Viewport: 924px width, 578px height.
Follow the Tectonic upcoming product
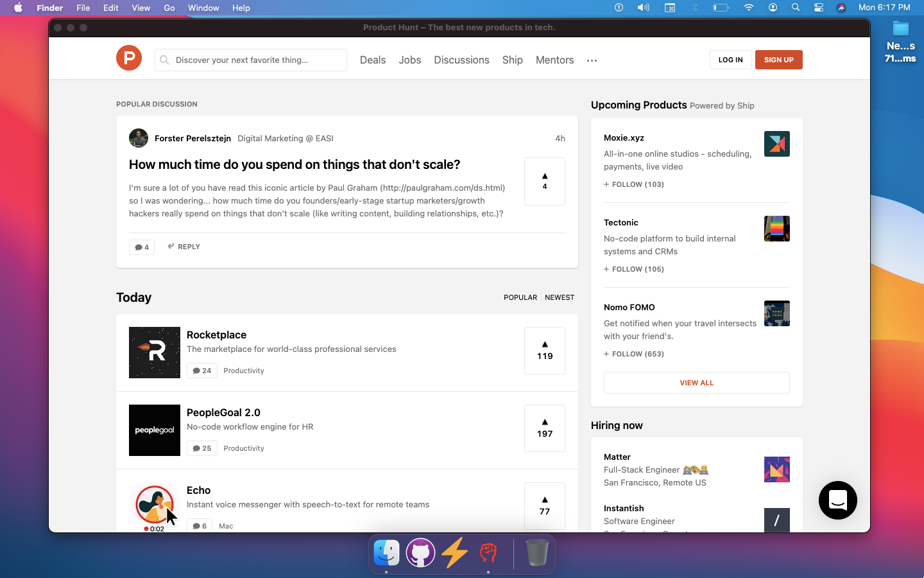633,269
